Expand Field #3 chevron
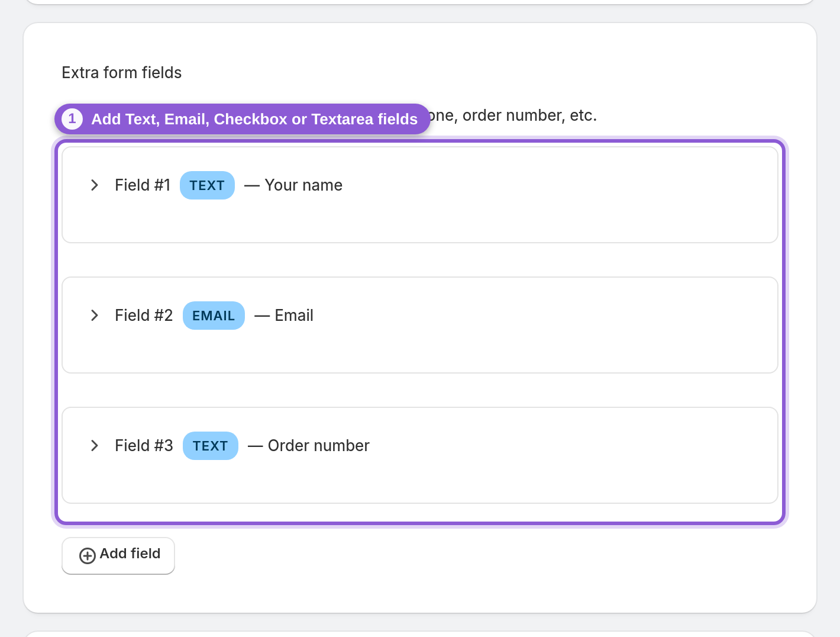The height and width of the screenshot is (637, 840). coord(95,446)
